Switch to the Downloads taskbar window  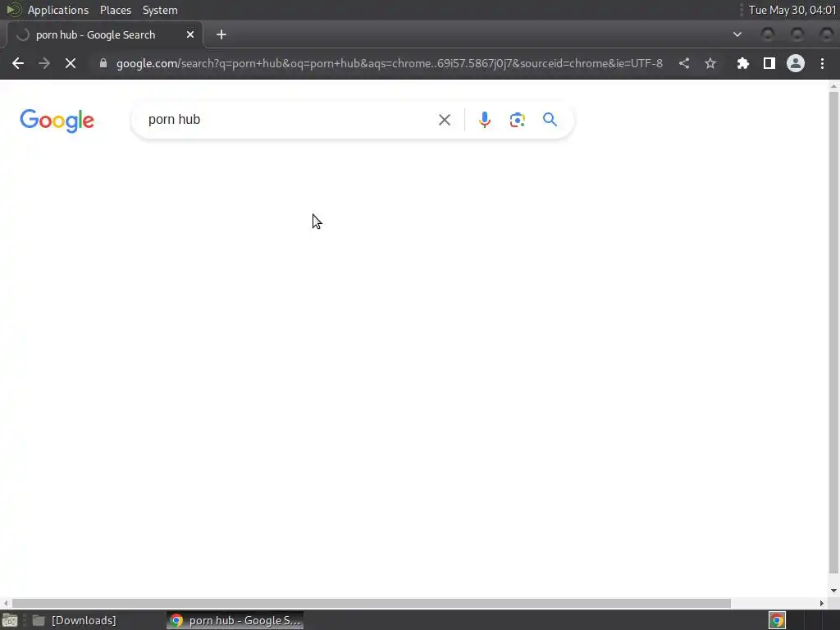(x=75, y=620)
